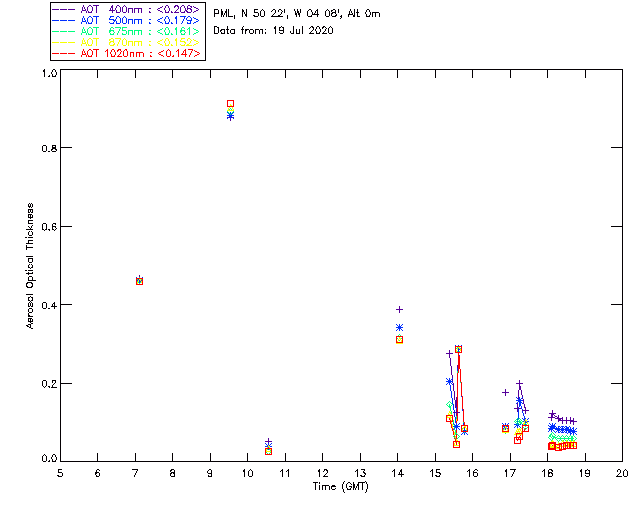Click the purple plus marker near 0.39 at hour 14
Screen dimensions: 640x512
pyautogui.click(x=399, y=309)
